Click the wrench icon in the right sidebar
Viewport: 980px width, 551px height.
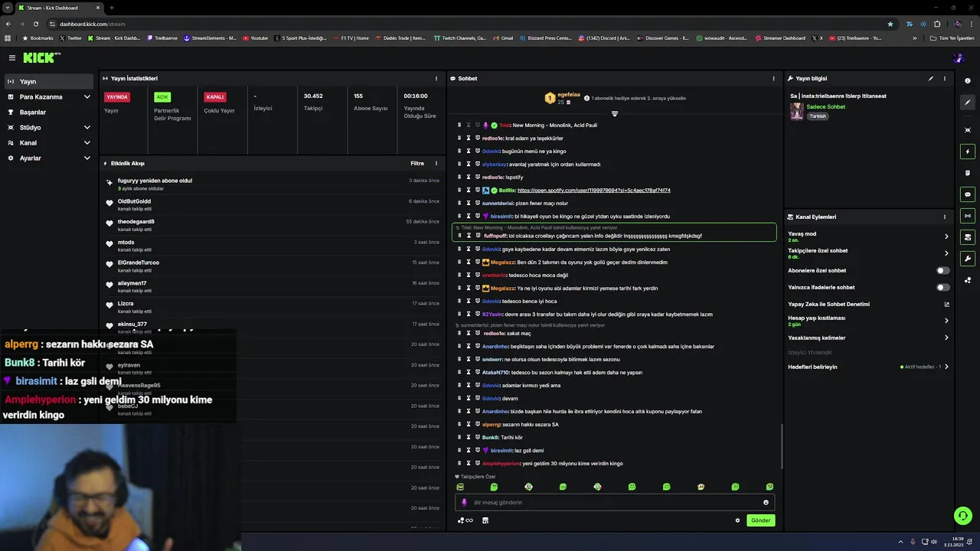(x=968, y=259)
